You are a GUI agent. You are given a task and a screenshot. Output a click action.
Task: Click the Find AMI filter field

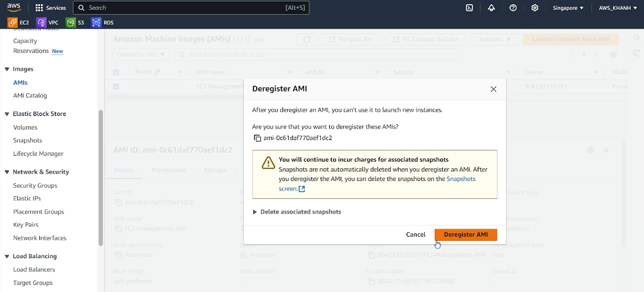click(317, 54)
